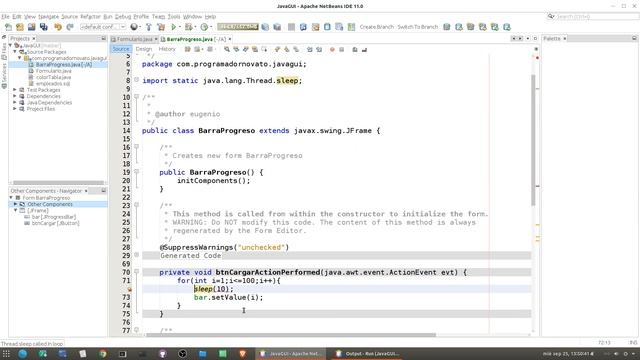Open the applications grid in taskbar
The height and width of the screenshot is (360, 640).
[6, 354]
